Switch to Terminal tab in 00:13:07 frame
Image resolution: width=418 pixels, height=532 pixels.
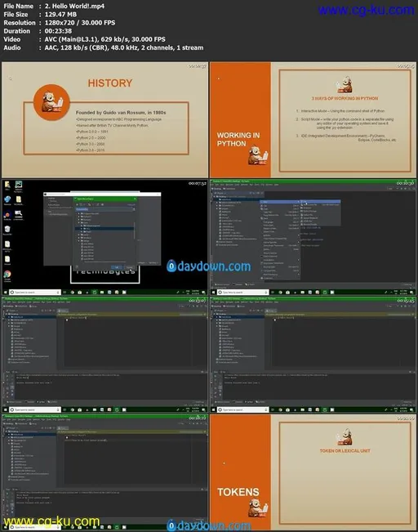pyautogui.click(x=31, y=402)
